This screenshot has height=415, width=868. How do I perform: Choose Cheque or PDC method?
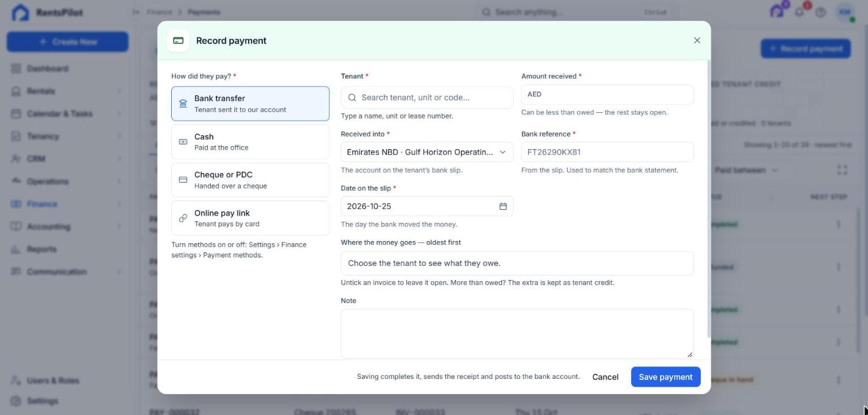(250, 180)
